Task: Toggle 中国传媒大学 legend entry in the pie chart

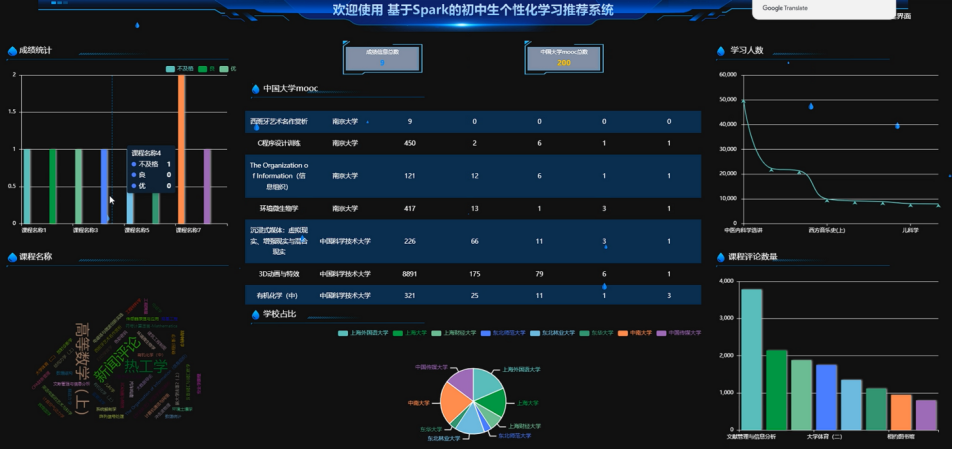Action: pyautogui.click(x=679, y=333)
